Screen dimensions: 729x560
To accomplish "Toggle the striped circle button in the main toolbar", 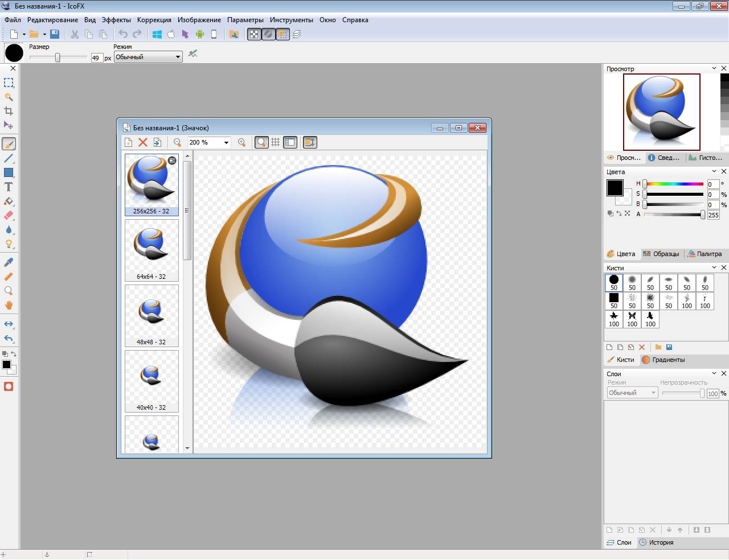I will point(268,34).
